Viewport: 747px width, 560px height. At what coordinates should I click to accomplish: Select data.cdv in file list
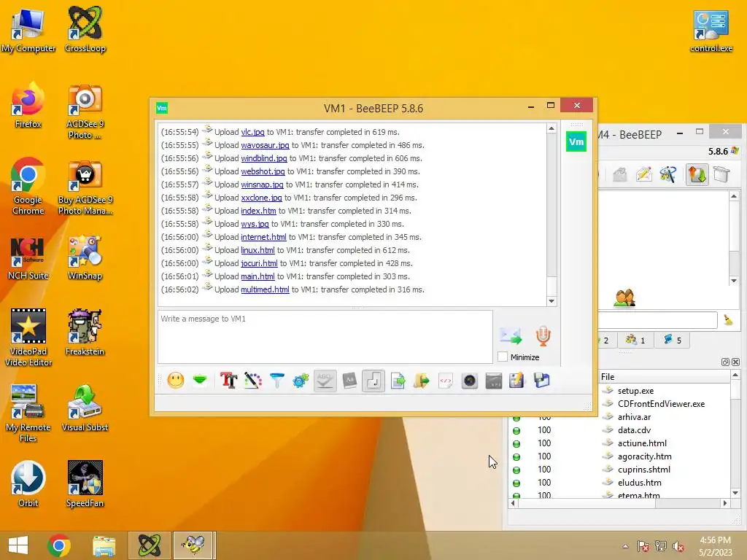point(634,430)
